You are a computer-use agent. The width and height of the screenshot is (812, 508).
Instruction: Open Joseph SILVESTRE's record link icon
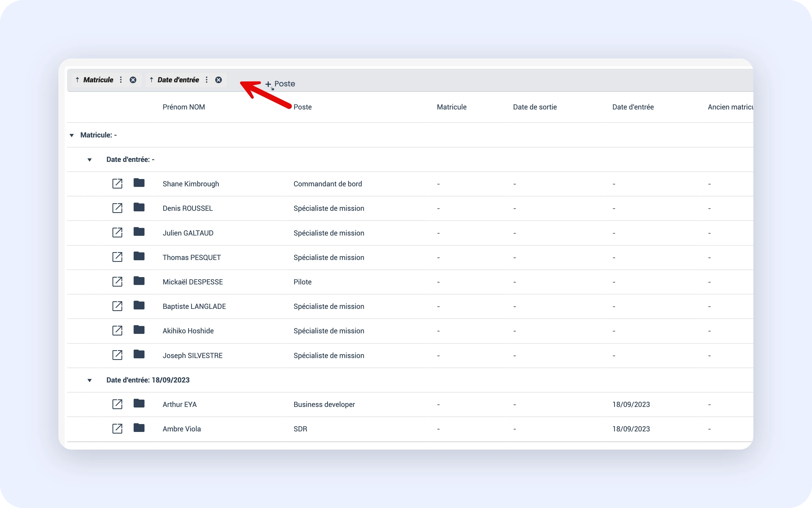tap(117, 355)
